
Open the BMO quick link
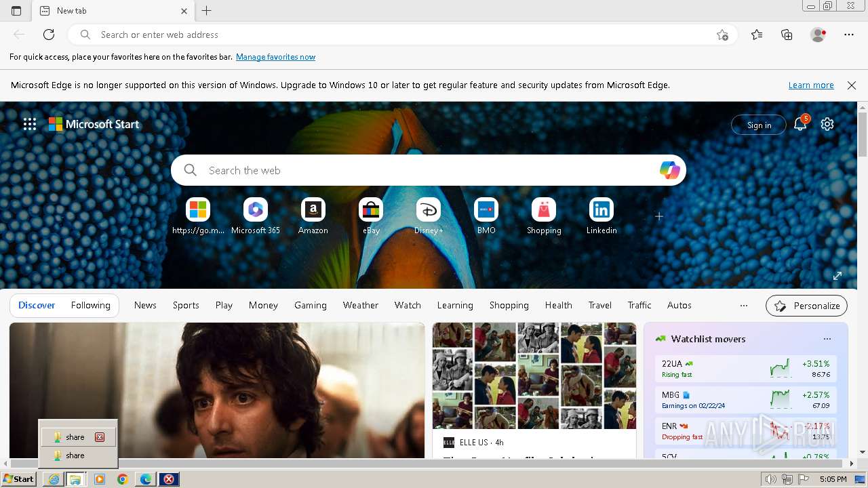[486, 217]
